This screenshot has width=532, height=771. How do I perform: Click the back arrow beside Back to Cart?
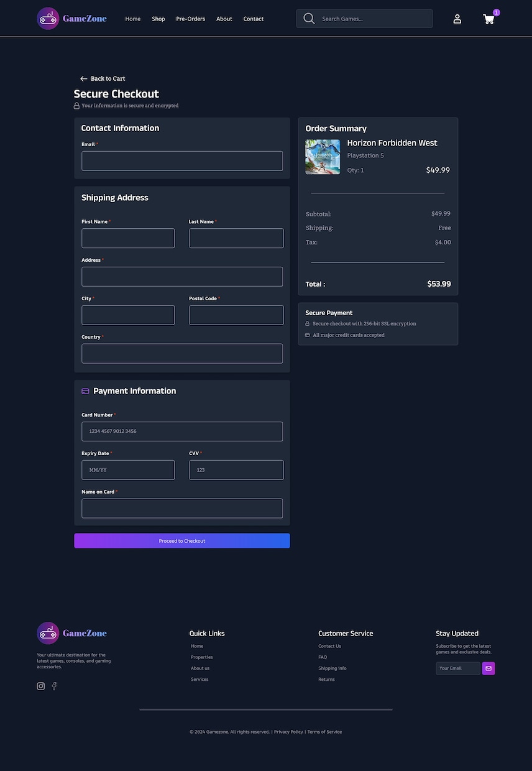(84, 79)
